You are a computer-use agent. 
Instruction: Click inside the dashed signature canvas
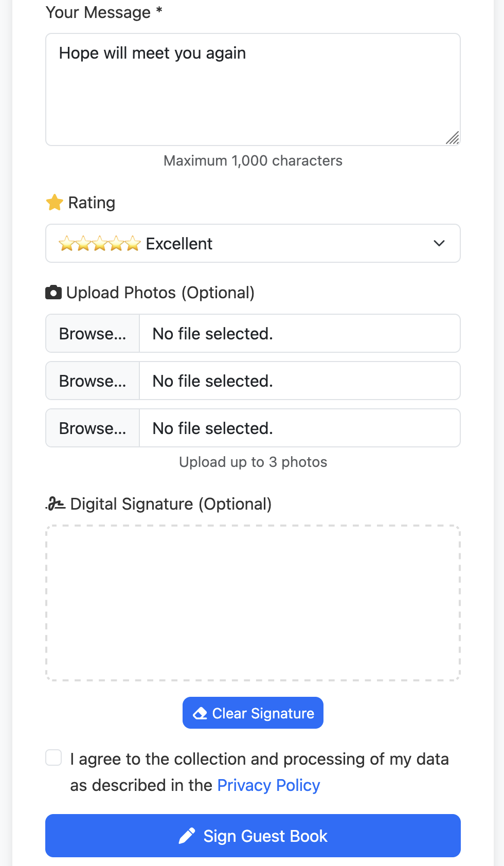click(x=252, y=603)
